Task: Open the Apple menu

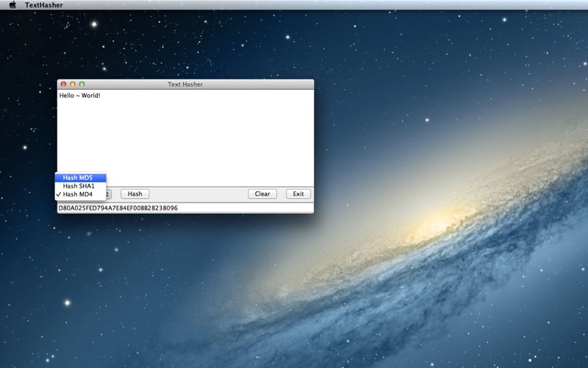Action: (12, 5)
